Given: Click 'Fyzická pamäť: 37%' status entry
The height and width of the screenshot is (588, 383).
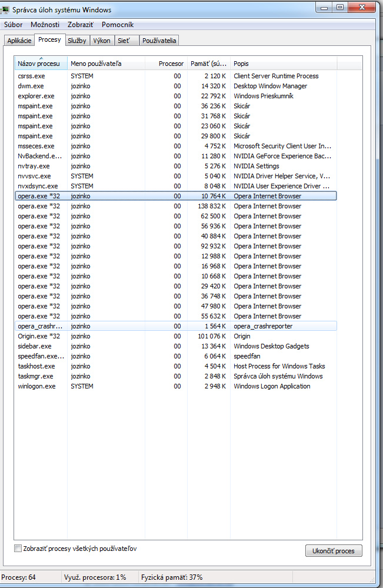Looking at the screenshot, I should (x=172, y=577).
